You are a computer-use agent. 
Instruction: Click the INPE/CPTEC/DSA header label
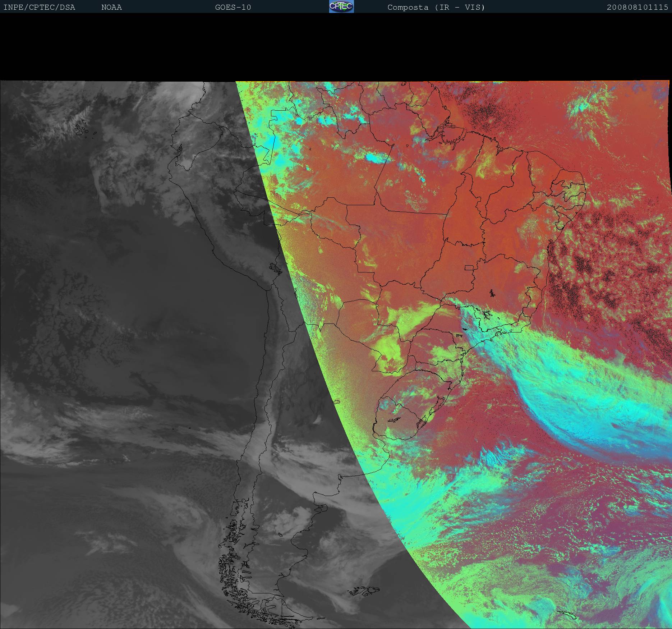(39, 8)
